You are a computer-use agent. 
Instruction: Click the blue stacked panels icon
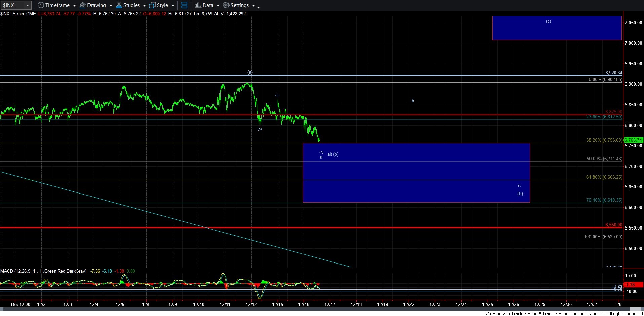(x=184, y=5)
